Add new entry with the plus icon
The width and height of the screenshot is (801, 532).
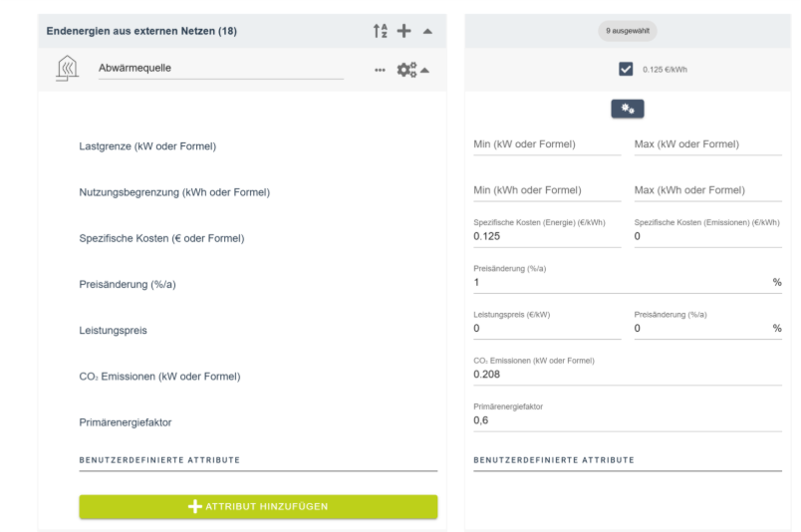pyautogui.click(x=403, y=31)
